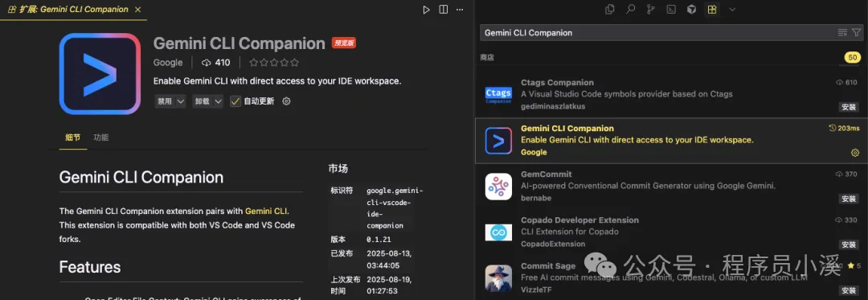Image resolution: width=868 pixels, height=300 pixels.
Task: Open the Explorer files view icon
Action: [610, 10]
